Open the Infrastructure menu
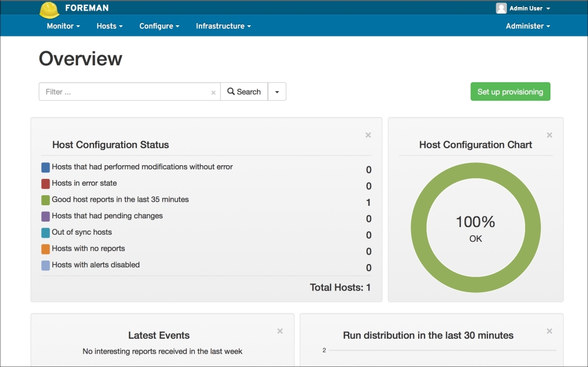Screen dimensions: 588x367 tap(223, 26)
